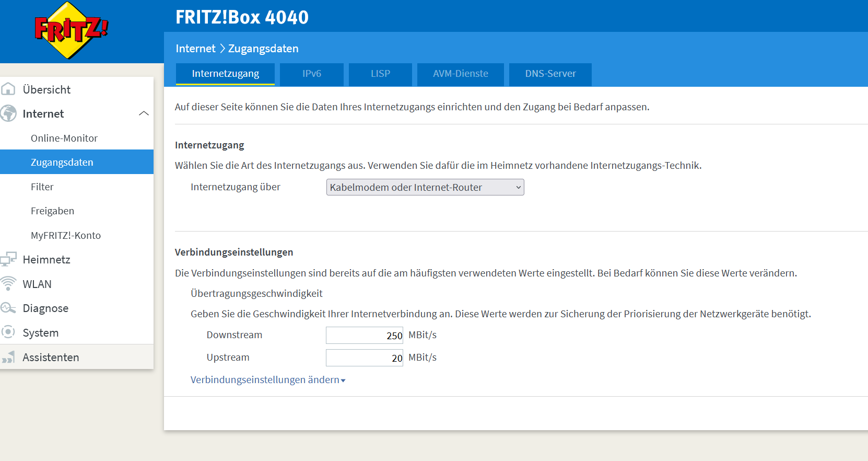Click the Internet breadcrumb link
The width and height of the screenshot is (868, 461).
point(195,49)
